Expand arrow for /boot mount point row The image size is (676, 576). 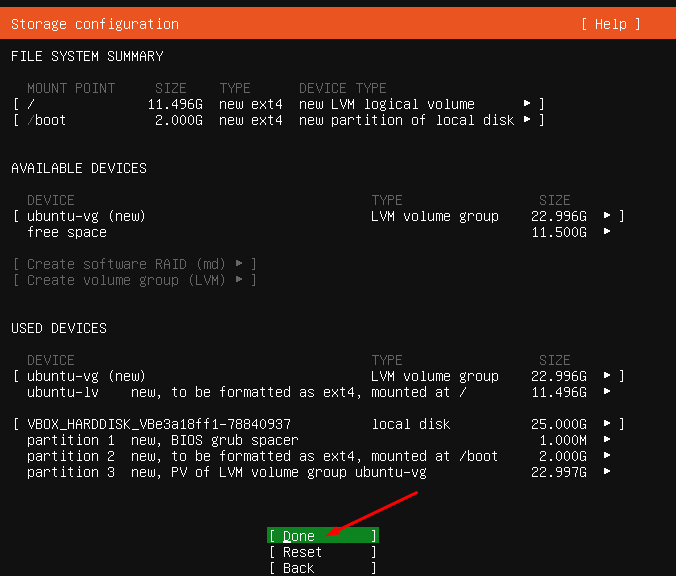527,119
